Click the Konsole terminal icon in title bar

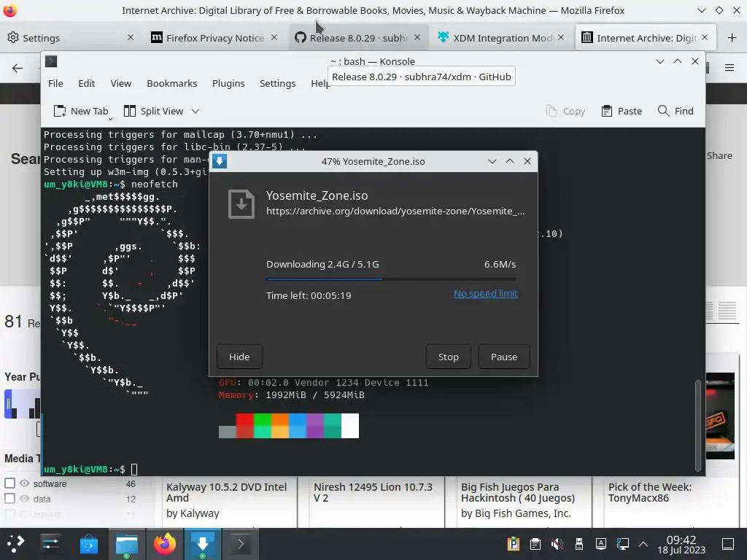coord(51,61)
